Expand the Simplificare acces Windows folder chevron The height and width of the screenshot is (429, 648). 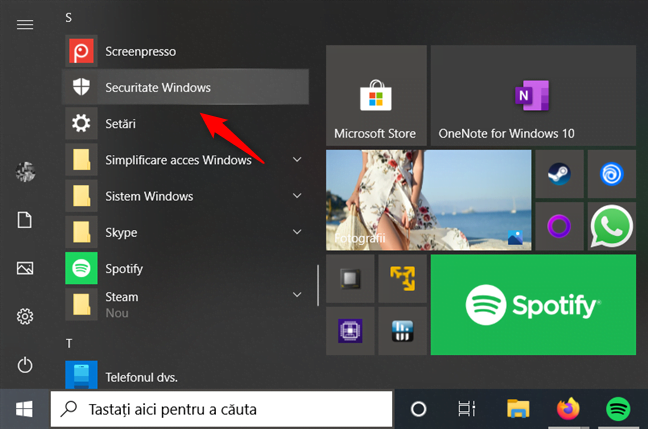[x=297, y=160]
